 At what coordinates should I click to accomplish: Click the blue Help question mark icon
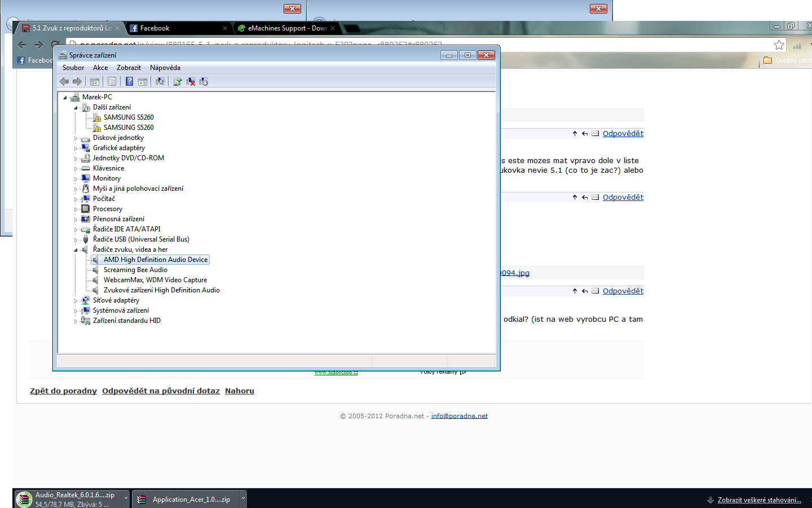point(129,82)
